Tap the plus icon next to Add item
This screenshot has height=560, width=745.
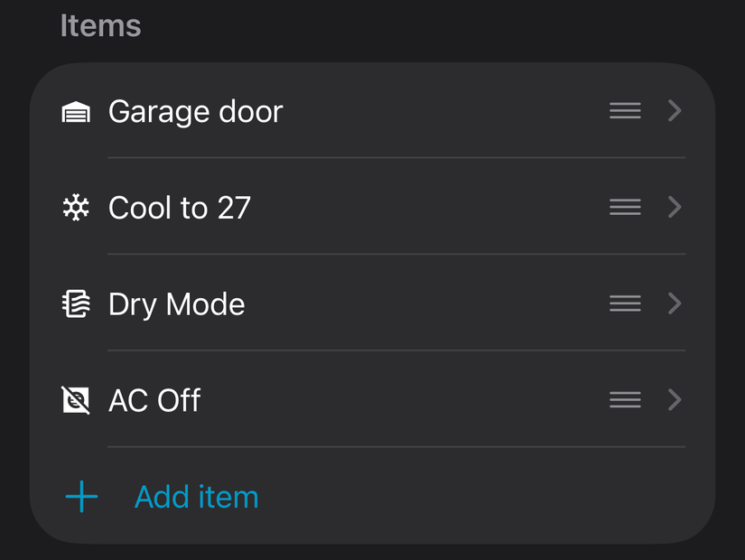pyautogui.click(x=80, y=496)
